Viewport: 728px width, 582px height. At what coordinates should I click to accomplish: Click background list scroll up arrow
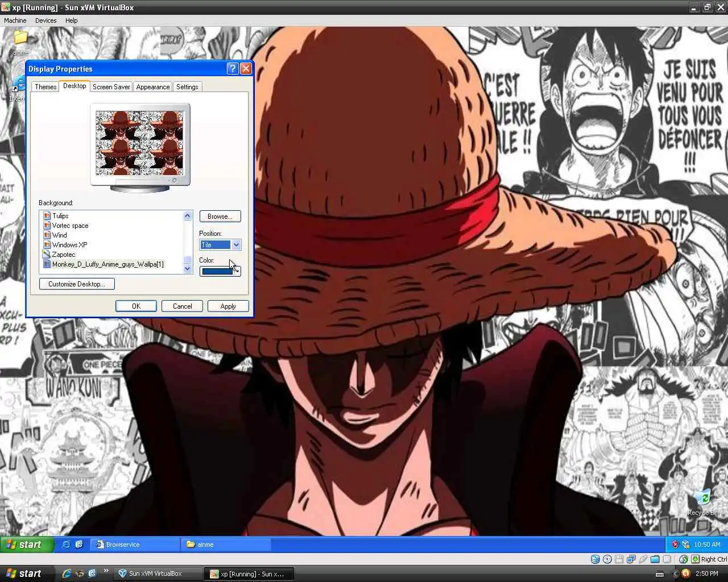(x=188, y=216)
